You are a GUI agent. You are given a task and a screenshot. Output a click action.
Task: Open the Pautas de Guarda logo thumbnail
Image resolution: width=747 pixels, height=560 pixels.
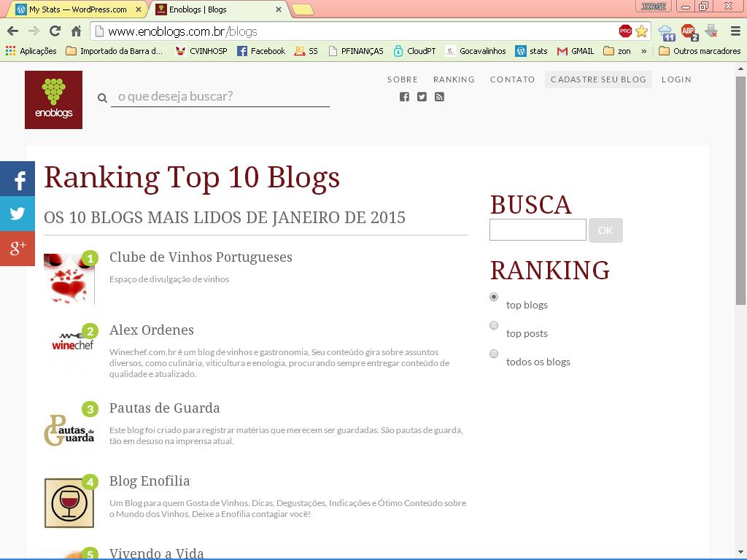coord(69,430)
